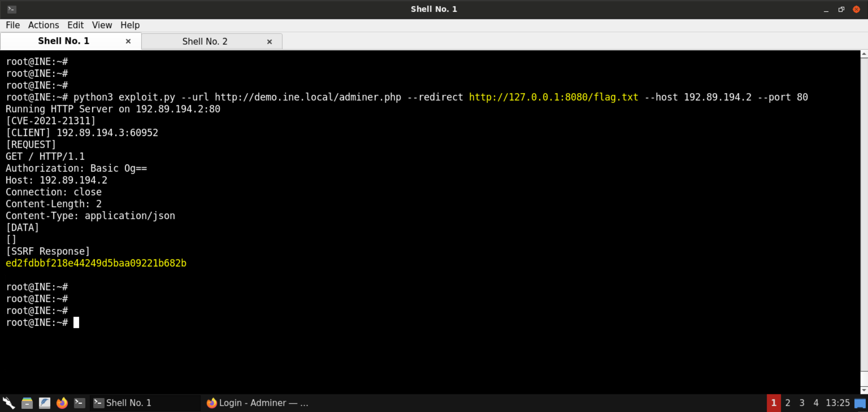Click the screwdriver tools icon on the taskbar
Screen dimensions: 868x412
[8, 403]
